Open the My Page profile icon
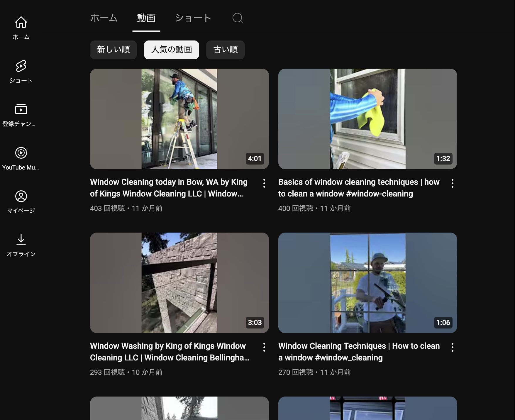This screenshot has height=420, width=515. coord(21,196)
